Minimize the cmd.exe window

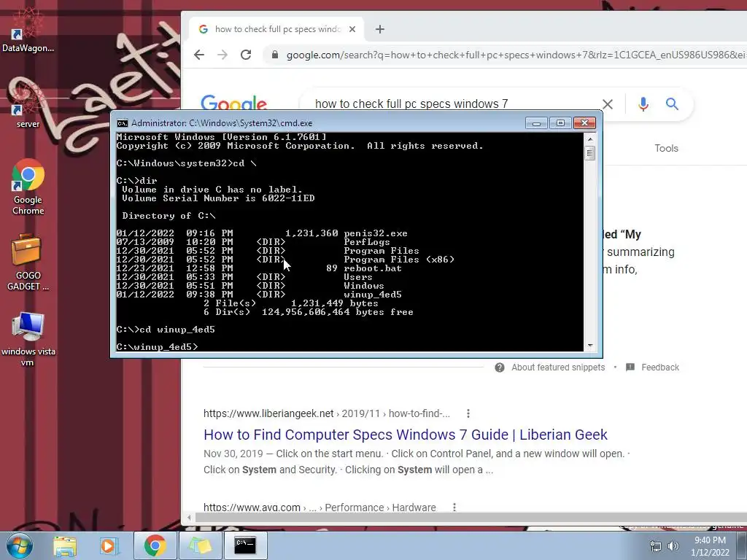[x=536, y=122]
